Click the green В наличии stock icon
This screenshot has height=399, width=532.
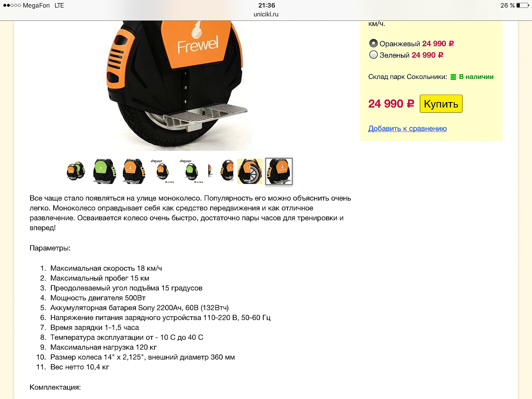point(453,77)
